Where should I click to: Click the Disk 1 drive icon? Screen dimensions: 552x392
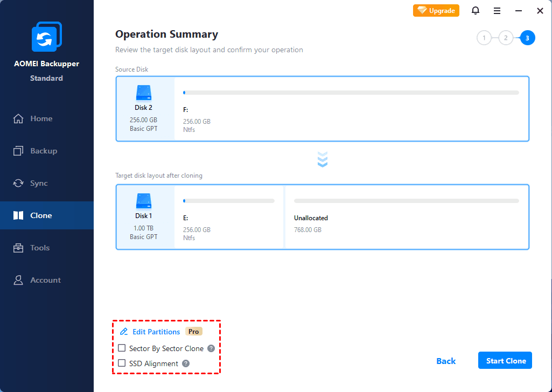point(144,201)
